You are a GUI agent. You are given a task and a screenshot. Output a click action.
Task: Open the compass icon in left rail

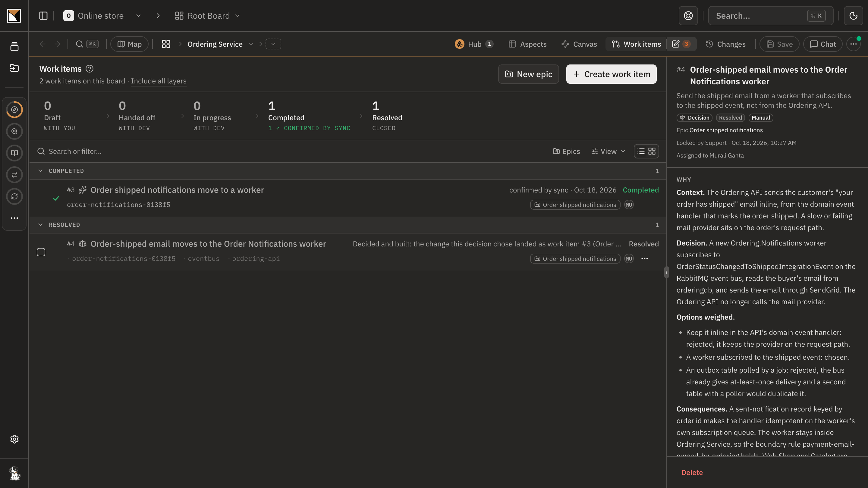[x=14, y=110]
